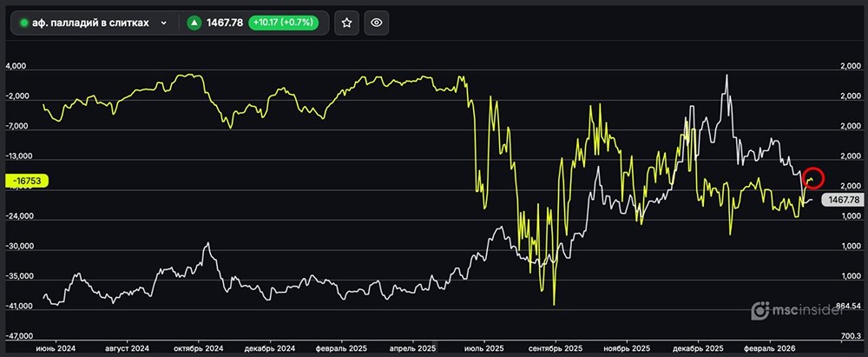This screenshot has height=357, width=868.
Task: Click the 1467.78 price label on the right axis
Action: (843, 200)
